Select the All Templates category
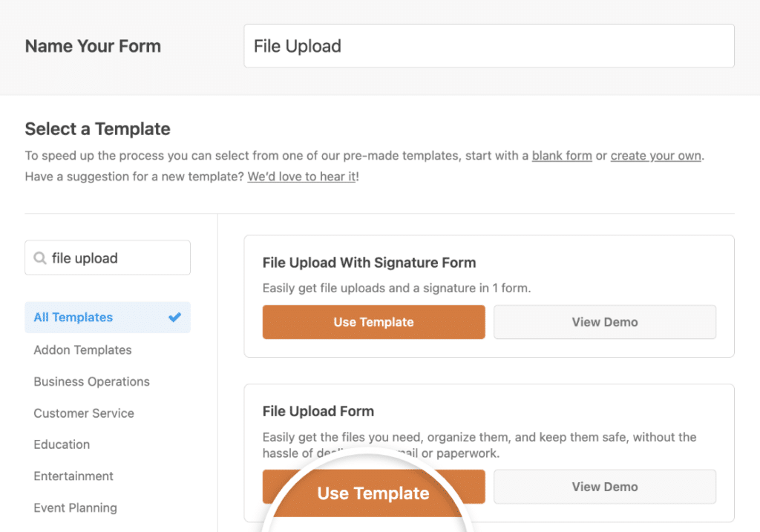The width and height of the screenshot is (760, 532). point(72,317)
